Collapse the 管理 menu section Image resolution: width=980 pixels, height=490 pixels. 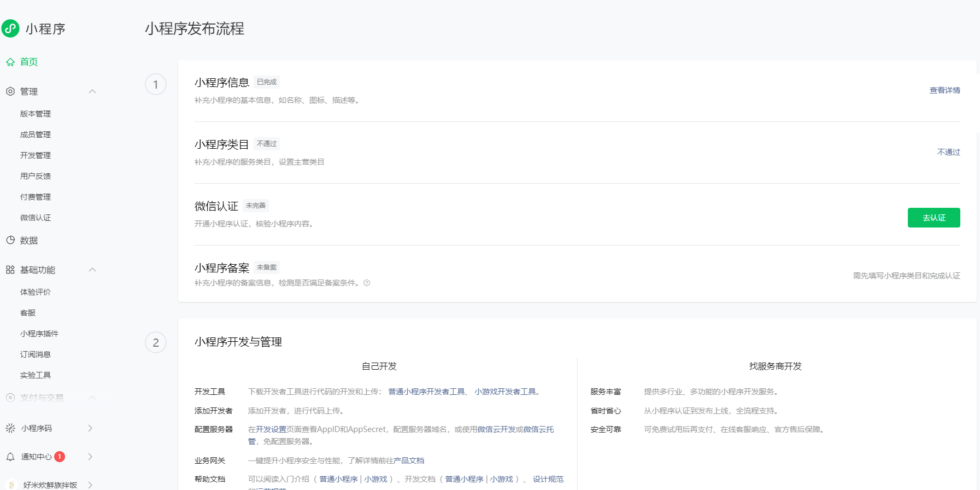tap(92, 91)
